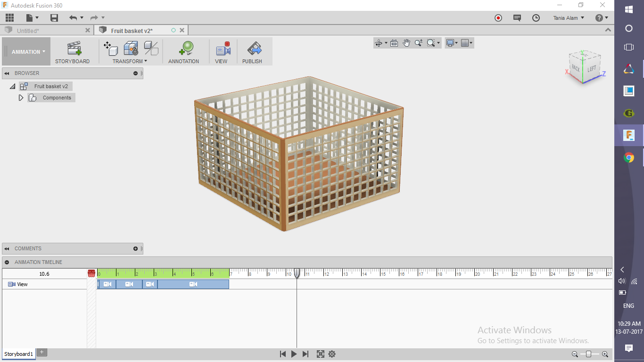Redo the last undone action
The height and width of the screenshot is (362, 644).
94,18
